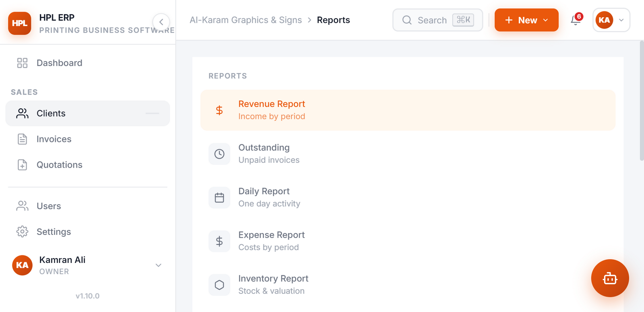Click the SALES section heading
Image resolution: width=644 pixels, height=312 pixels.
[x=24, y=92]
